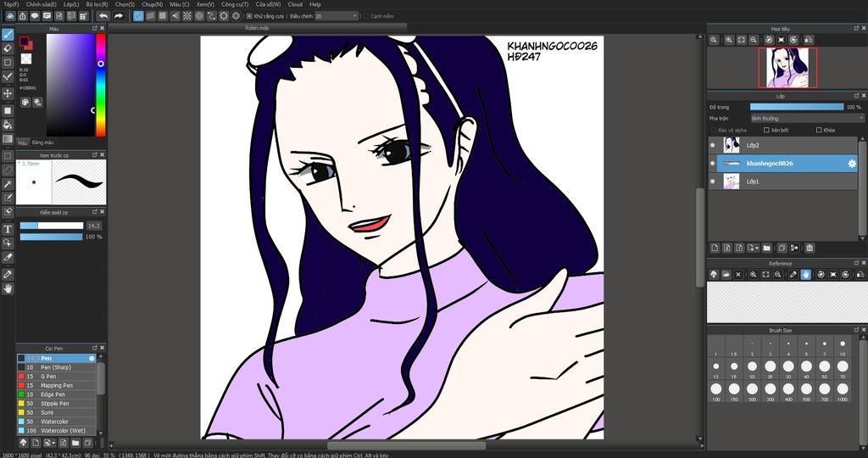Hide the Lớp2 layer

[712, 145]
